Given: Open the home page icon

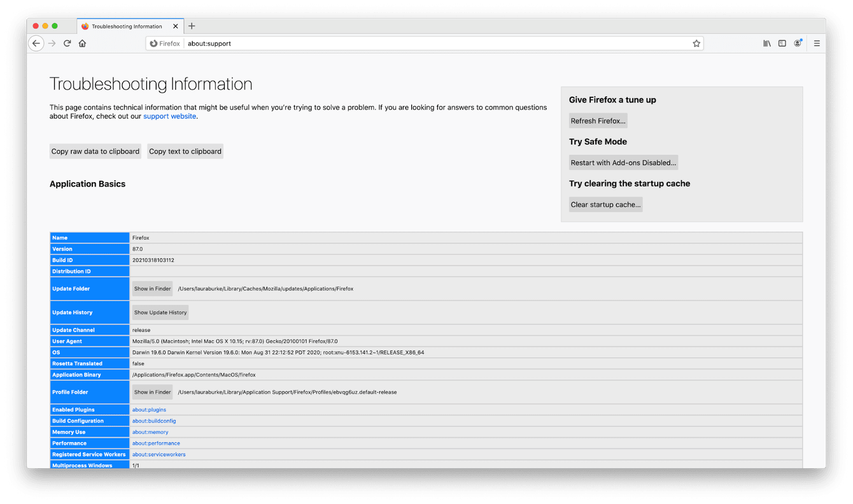Looking at the screenshot, I should click(83, 43).
